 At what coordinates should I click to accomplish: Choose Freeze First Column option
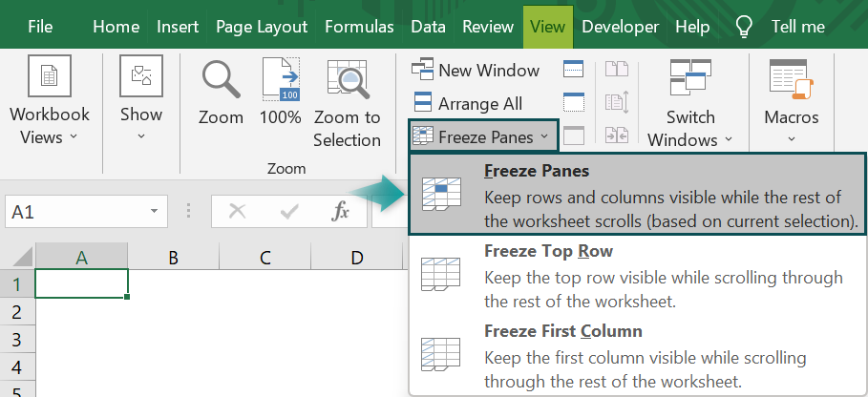point(637,356)
